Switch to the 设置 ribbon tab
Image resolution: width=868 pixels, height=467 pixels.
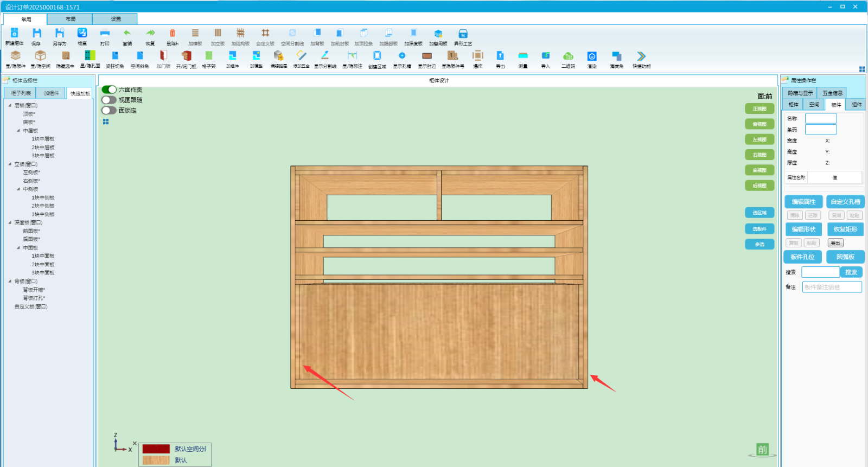click(116, 19)
